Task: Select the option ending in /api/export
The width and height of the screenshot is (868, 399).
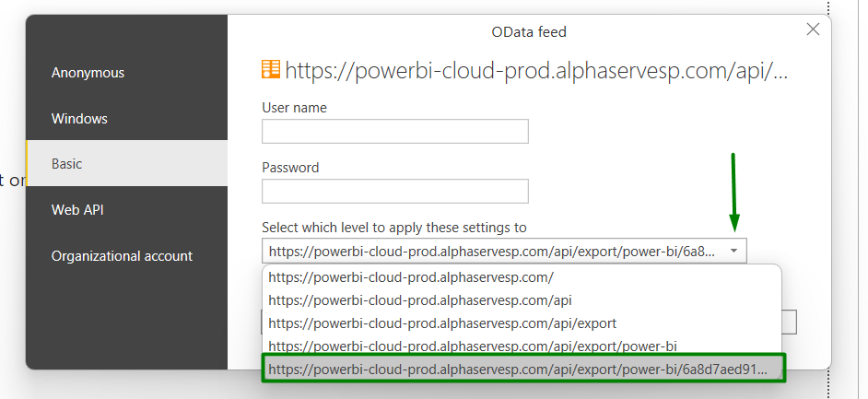Action: (442, 323)
